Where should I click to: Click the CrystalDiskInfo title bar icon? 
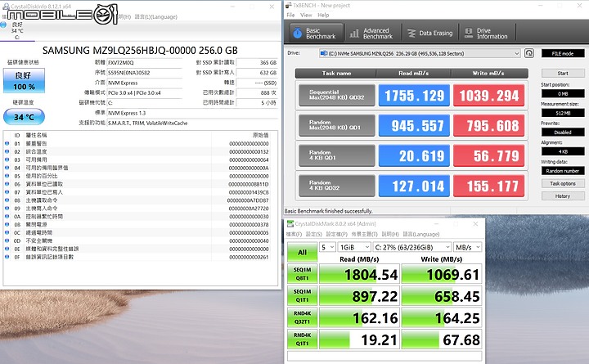coord(5,7)
